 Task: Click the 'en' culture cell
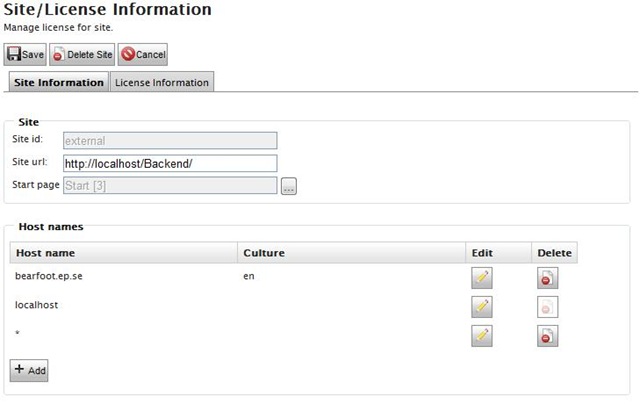tap(250, 275)
